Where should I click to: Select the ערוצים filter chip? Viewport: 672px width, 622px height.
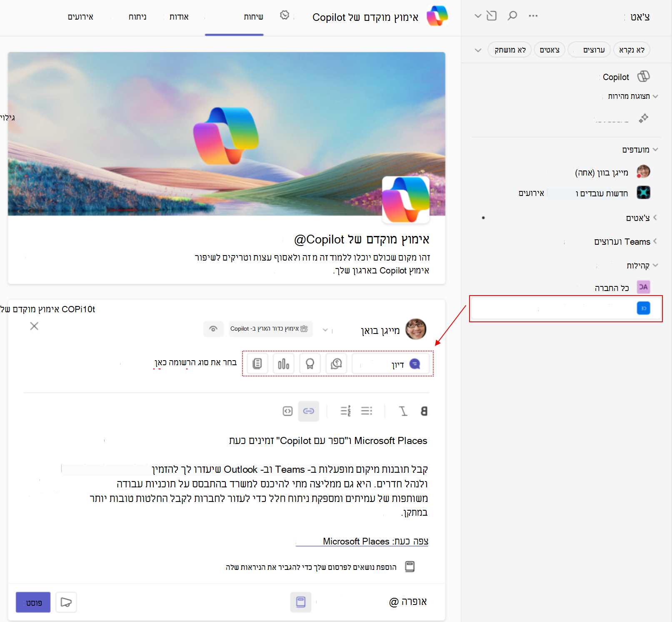point(589,50)
